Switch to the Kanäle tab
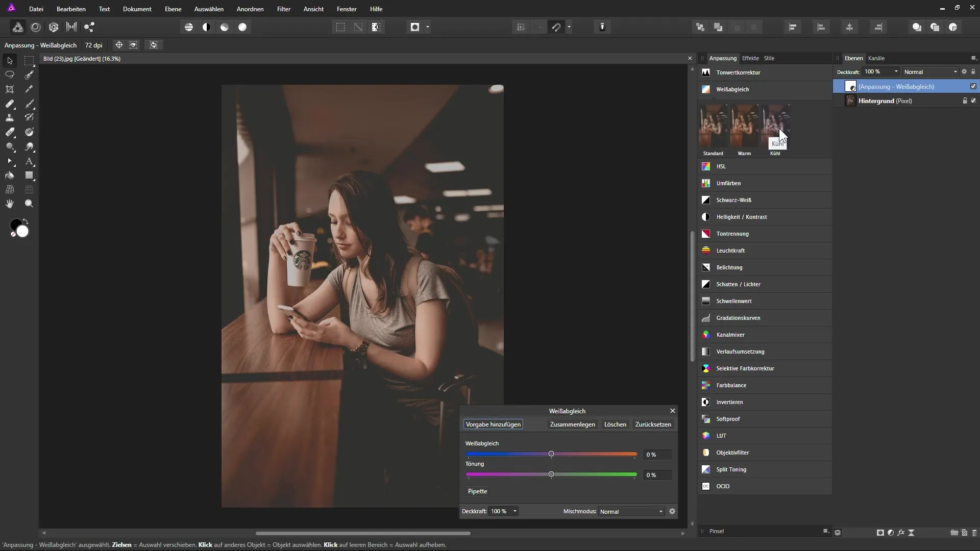This screenshot has height=551, width=980. (876, 58)
